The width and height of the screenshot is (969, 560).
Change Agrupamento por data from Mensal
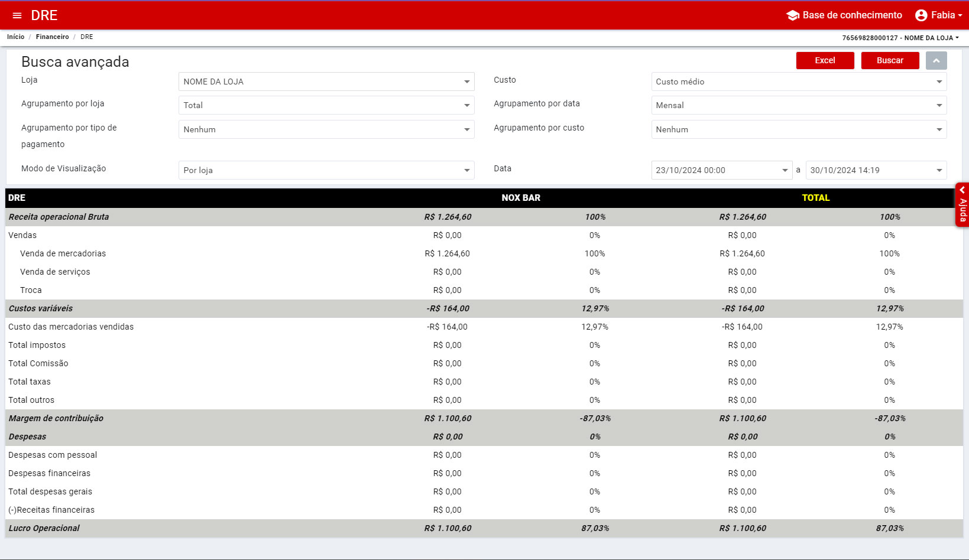pos(799,105)
